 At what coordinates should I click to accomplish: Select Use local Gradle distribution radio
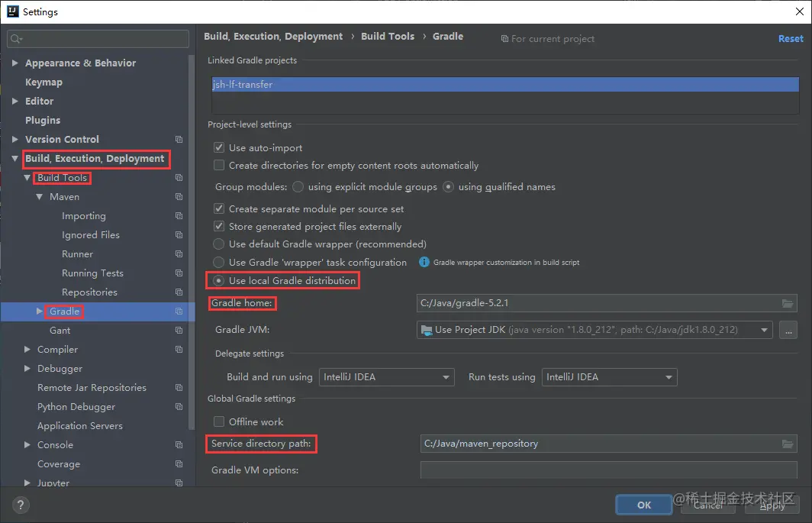219,280
